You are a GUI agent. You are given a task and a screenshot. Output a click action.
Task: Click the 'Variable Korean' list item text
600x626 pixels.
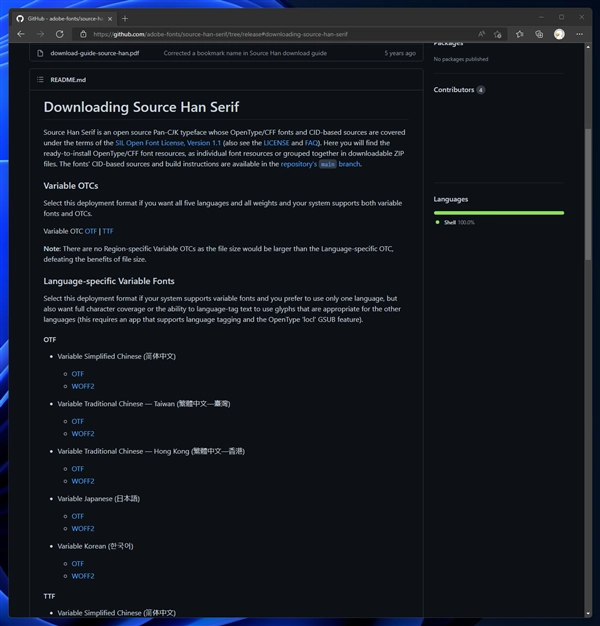(x=95, y=547)
